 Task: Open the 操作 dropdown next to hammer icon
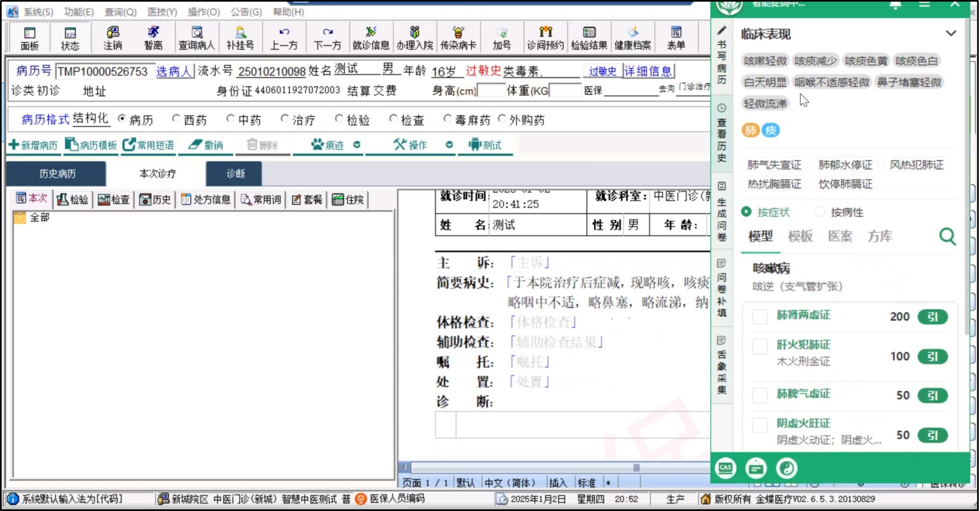[x=449, y=145]
